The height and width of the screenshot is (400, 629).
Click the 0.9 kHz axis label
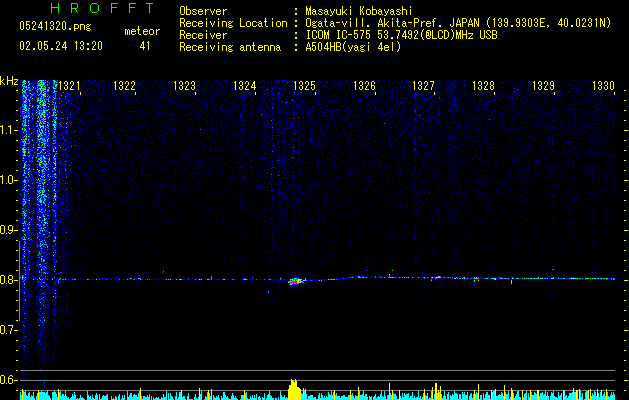(8, 230)
